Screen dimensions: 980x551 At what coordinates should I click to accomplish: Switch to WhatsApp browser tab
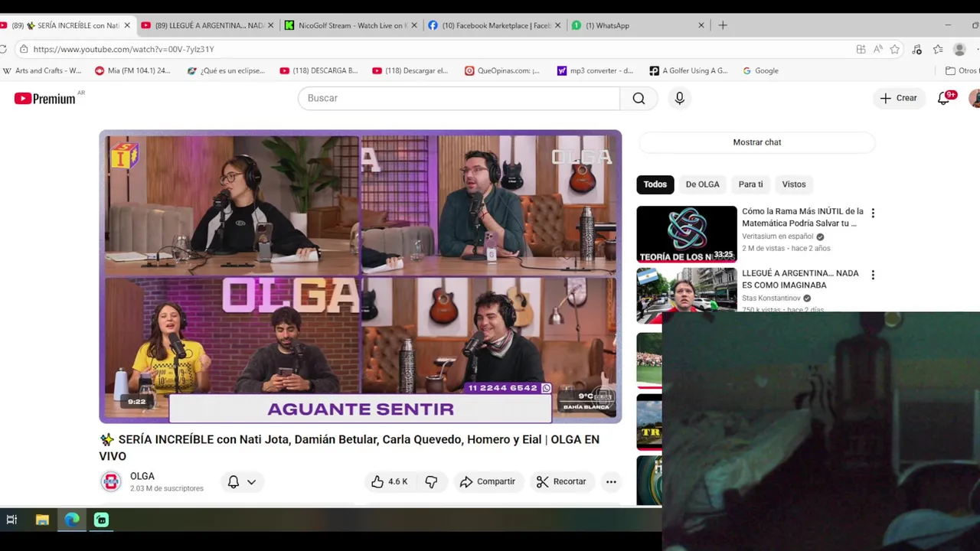[x=638, y=25]
